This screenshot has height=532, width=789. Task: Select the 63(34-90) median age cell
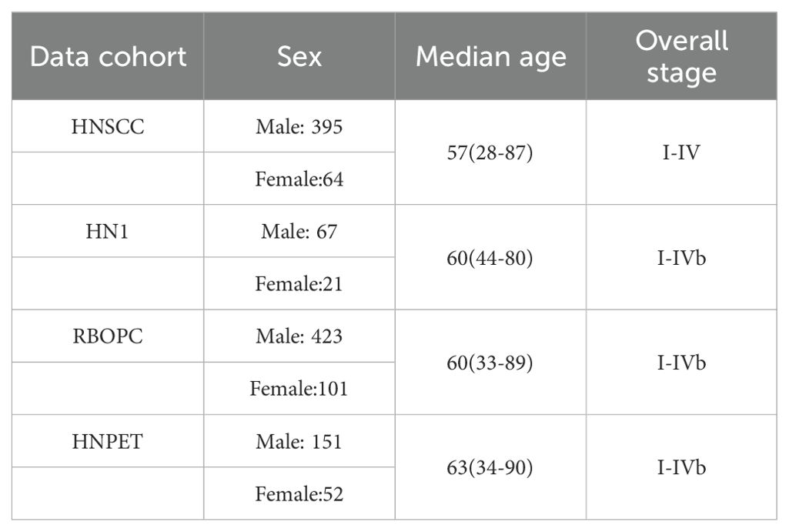tap(490, 467)
